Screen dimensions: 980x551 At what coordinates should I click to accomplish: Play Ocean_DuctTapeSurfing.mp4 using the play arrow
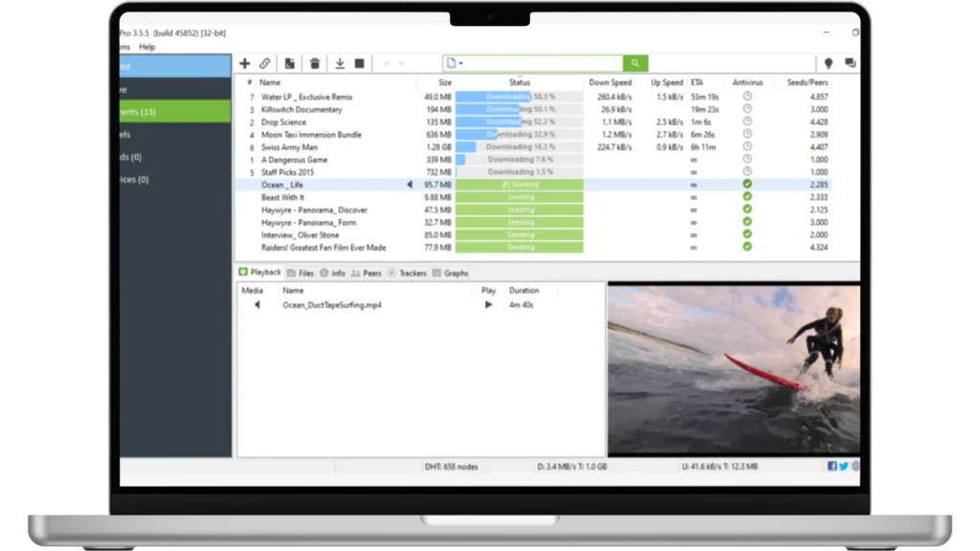click(x=489, y=305)
